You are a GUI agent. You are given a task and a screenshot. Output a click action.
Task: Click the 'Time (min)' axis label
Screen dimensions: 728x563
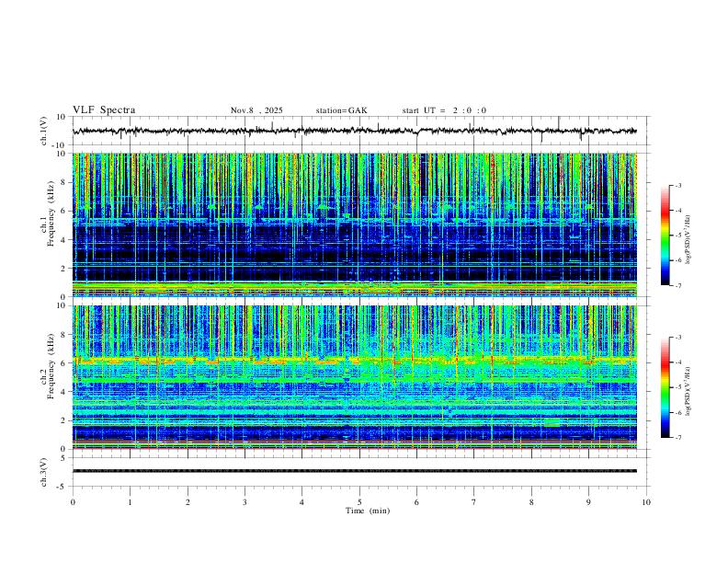coord(368,511)
